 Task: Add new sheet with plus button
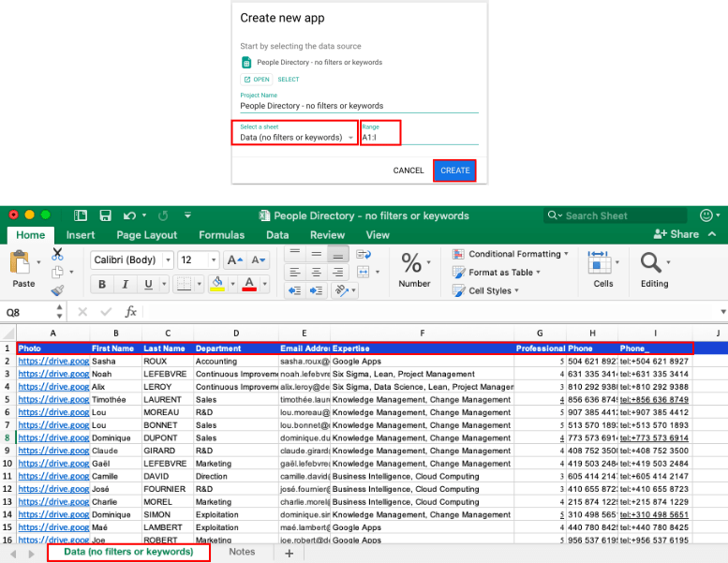[289, 553]
